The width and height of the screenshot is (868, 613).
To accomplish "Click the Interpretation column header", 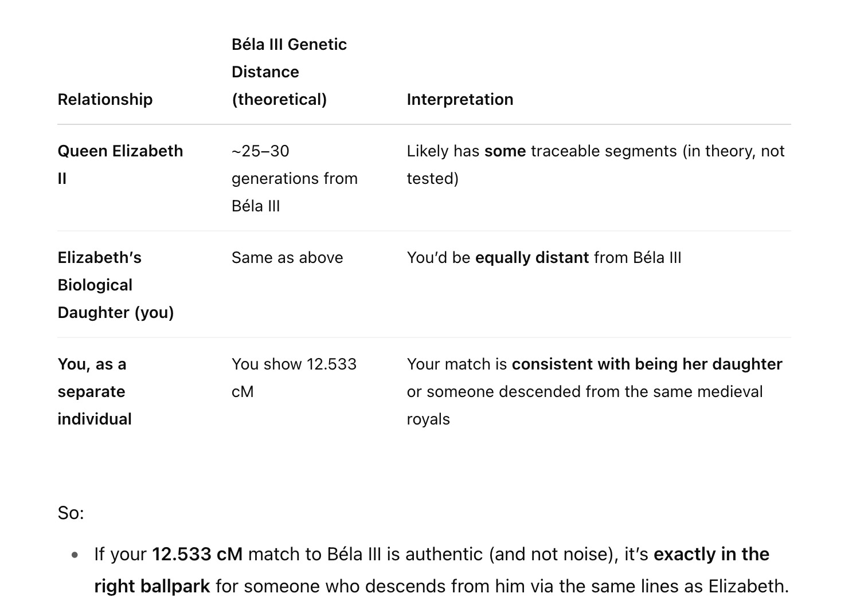I will (x=460, y=99).
